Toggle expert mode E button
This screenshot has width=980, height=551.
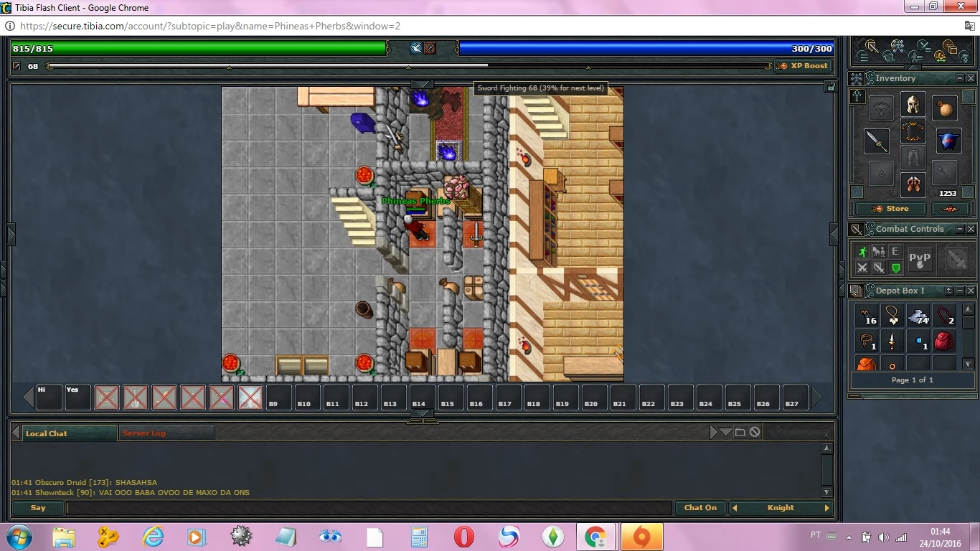895,252
